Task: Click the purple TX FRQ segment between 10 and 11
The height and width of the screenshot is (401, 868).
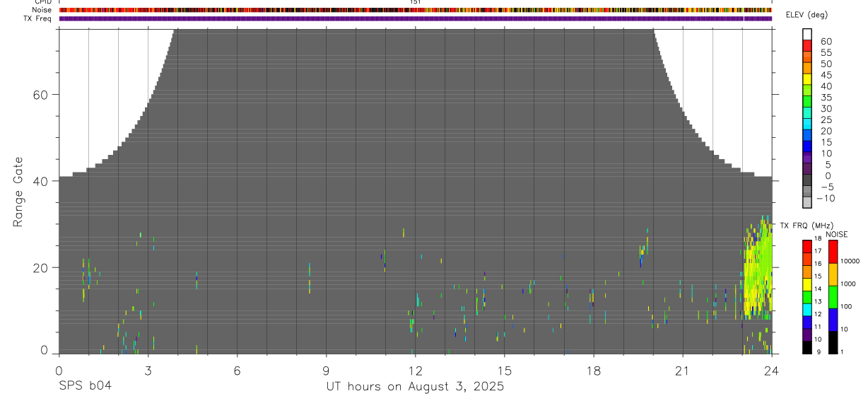Action: coord(807,335)
